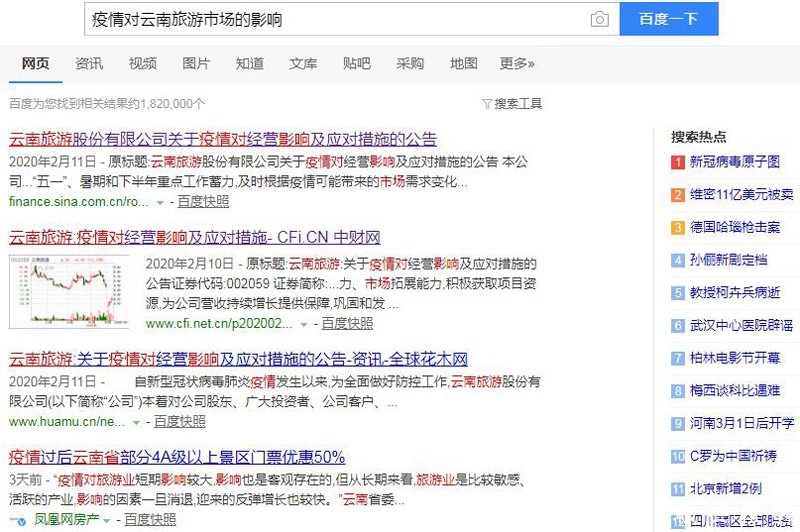The width and height of the screenshot is (800, 532).
Task: Open hot topic 河南3月1日后开学
Action: tap(742, 423)
